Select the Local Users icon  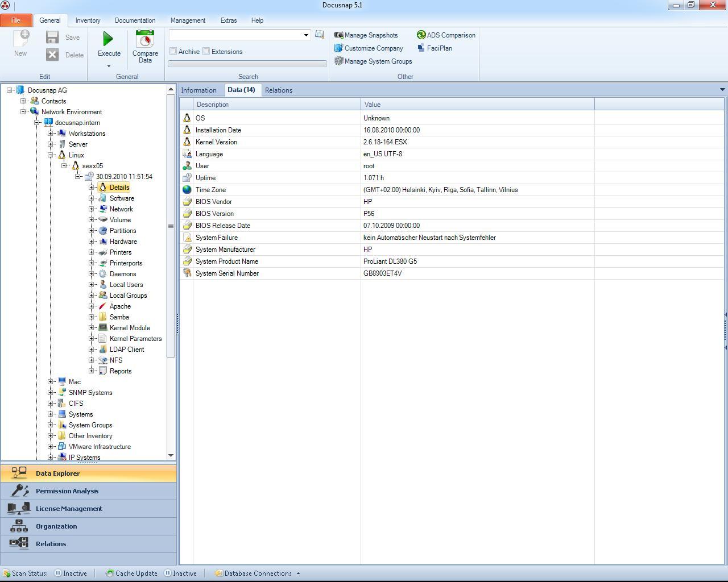click(x=102, y=285)
